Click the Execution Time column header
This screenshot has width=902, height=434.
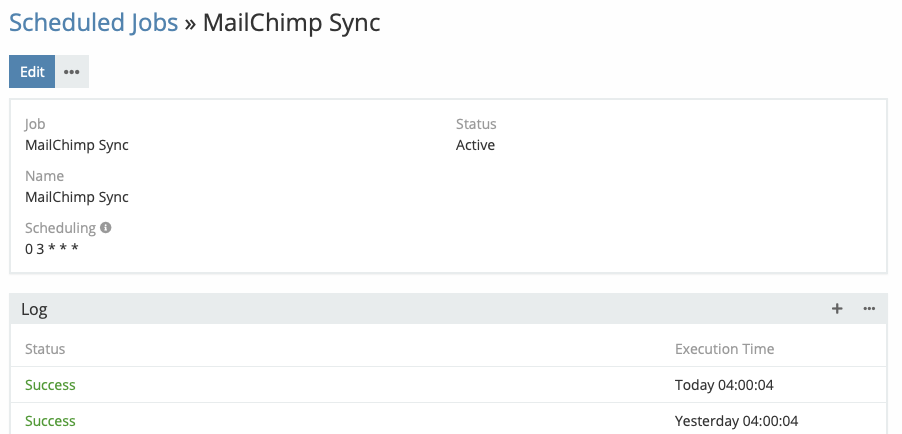pyautogui.click(x=724, y=349)
